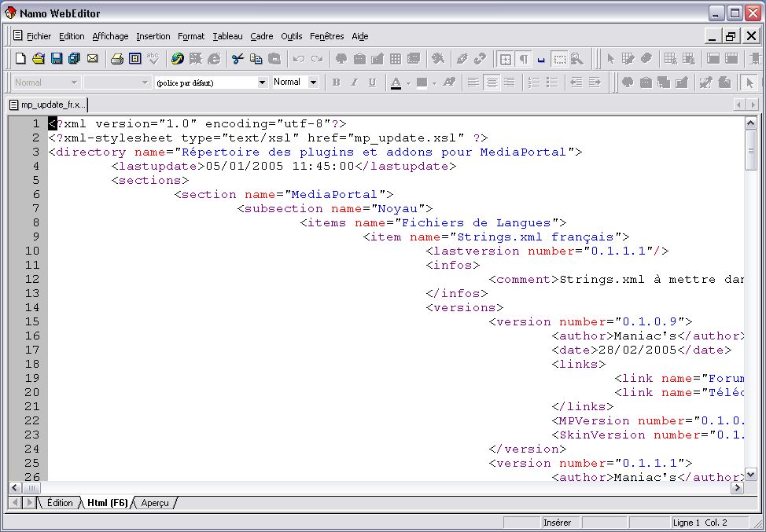Screen dimensions: 766x532
Task: Open the Tableau menu
Action: [227, 36]
